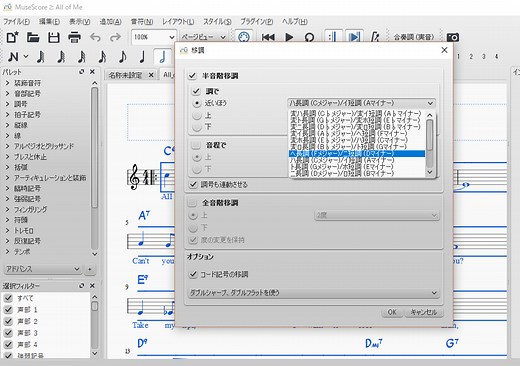This screenshot has width=520, height=366.
Task: Open the ダブルシャープ、ダブルフラットを使う dropdown
Action: 313,293
